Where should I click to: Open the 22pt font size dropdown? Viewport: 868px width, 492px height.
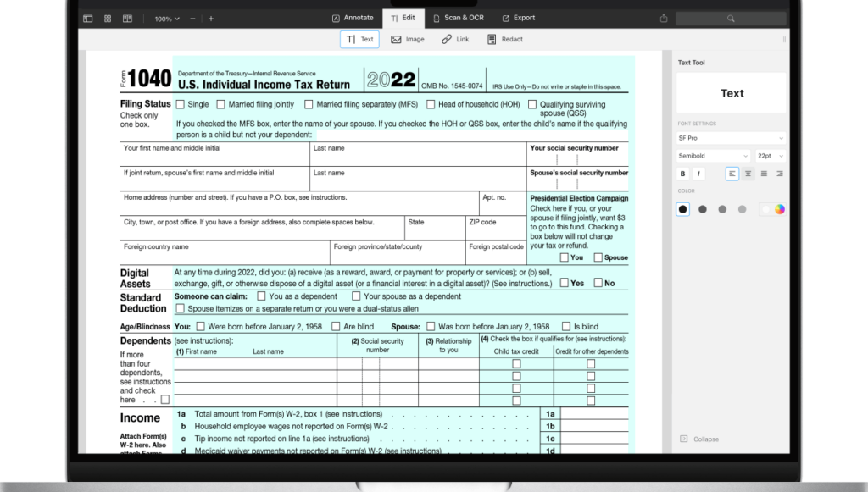tap(770, 156)
